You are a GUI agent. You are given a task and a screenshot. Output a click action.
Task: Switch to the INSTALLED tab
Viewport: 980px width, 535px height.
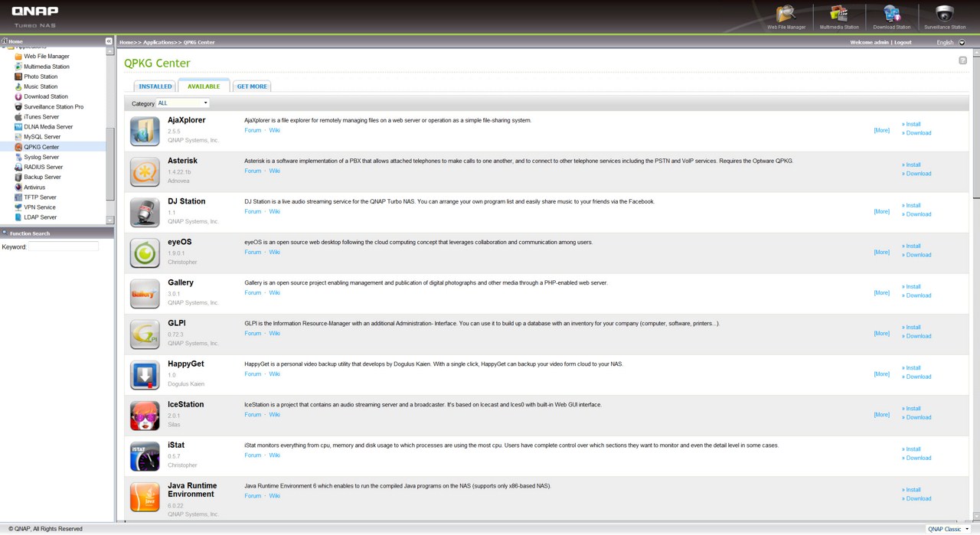(x=155, y=86)
